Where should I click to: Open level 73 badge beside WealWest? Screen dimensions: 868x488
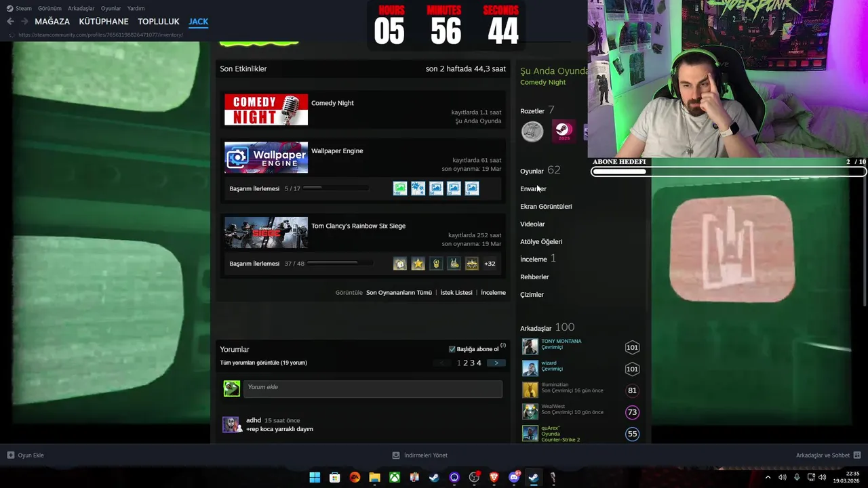[632, 412]
